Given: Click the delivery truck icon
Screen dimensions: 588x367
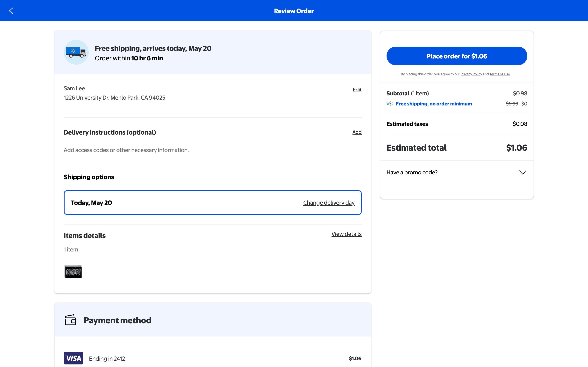Looking at the screenshot, I should (76, 52).
